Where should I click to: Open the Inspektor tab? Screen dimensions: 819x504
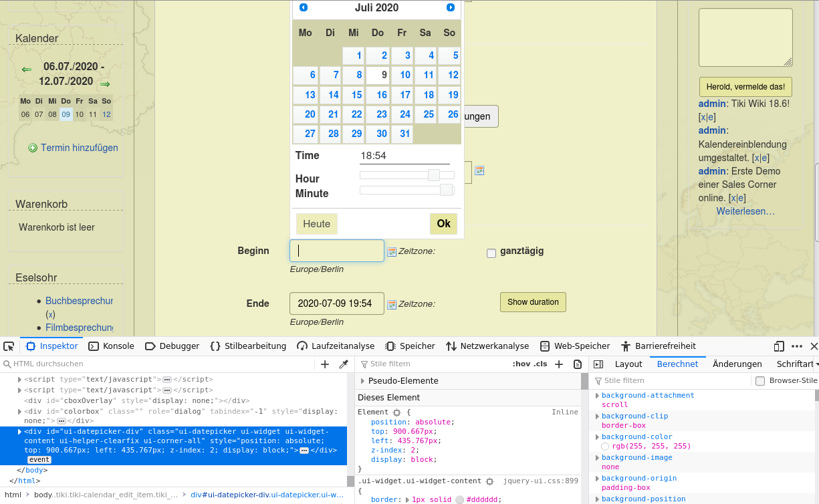pos(51,346)
